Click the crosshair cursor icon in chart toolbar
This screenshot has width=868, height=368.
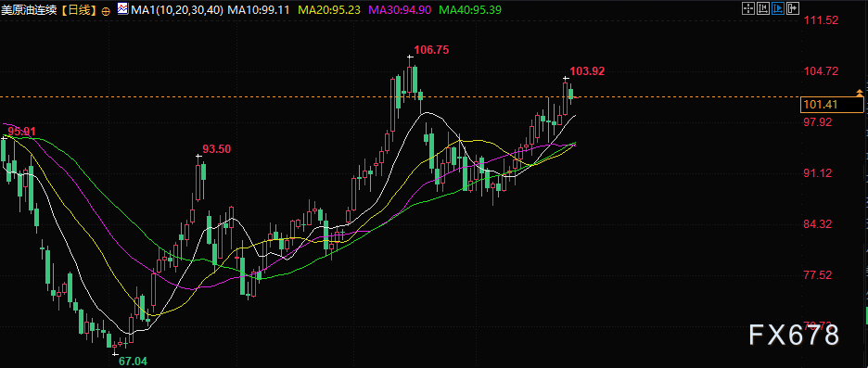pos(748,8)
